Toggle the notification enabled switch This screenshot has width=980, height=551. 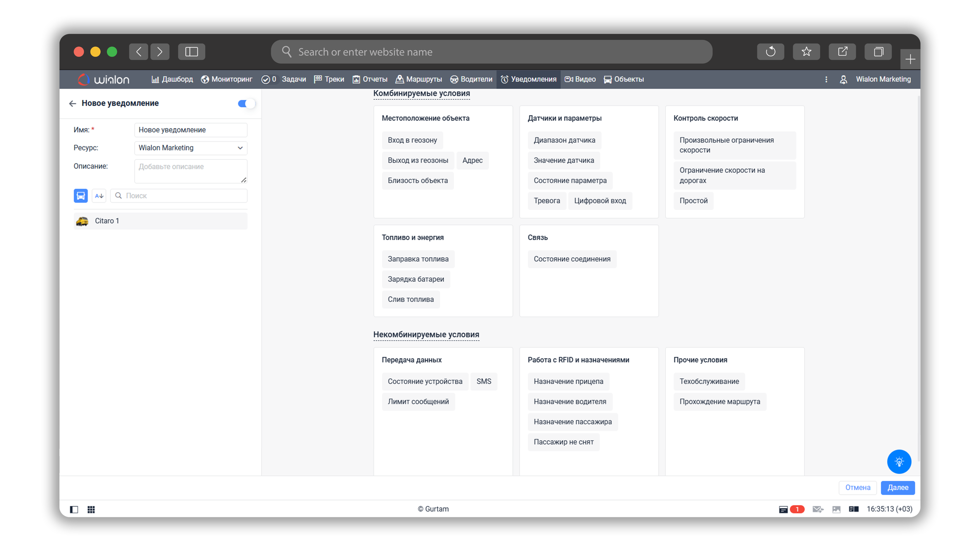(246, 103)
